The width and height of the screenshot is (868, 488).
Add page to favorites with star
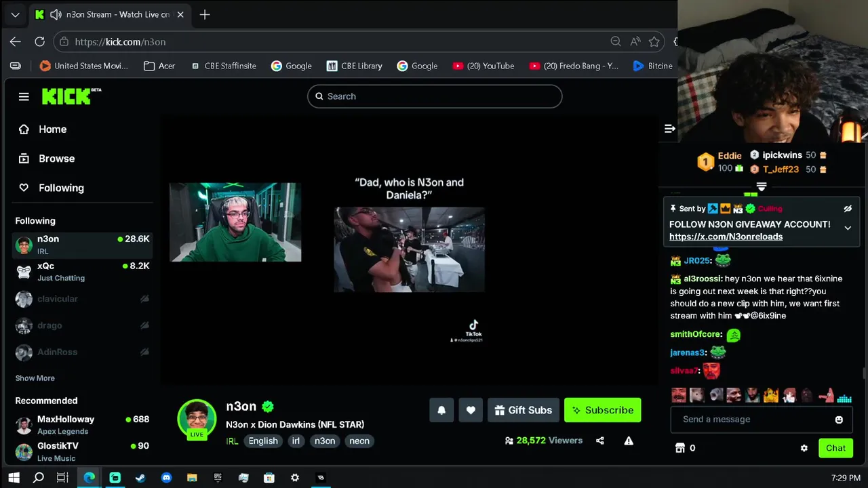[654, 41]
